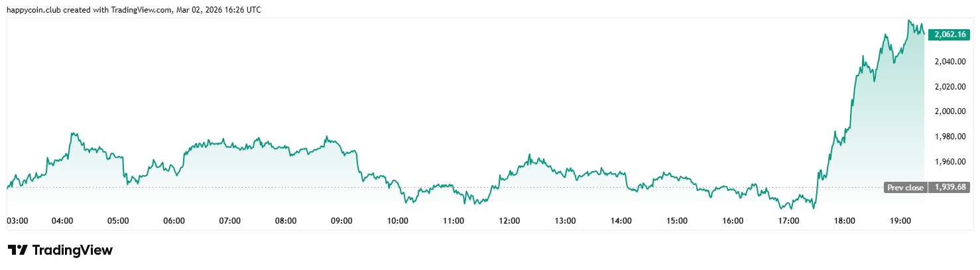Select the 1,960.00 price axis level

(949, 162)
